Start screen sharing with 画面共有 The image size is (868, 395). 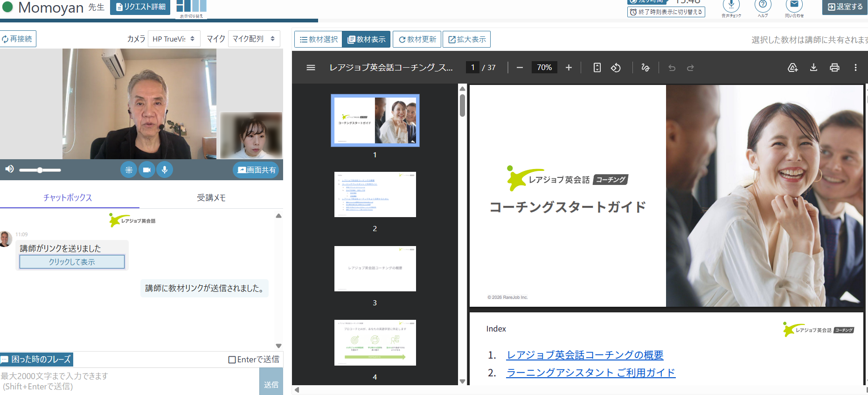(x=257, y=170)
